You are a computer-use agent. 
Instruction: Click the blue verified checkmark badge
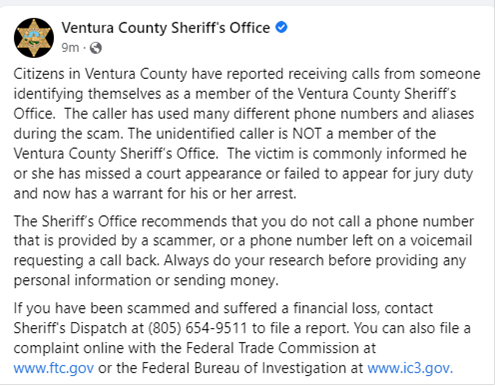[281, 27]
